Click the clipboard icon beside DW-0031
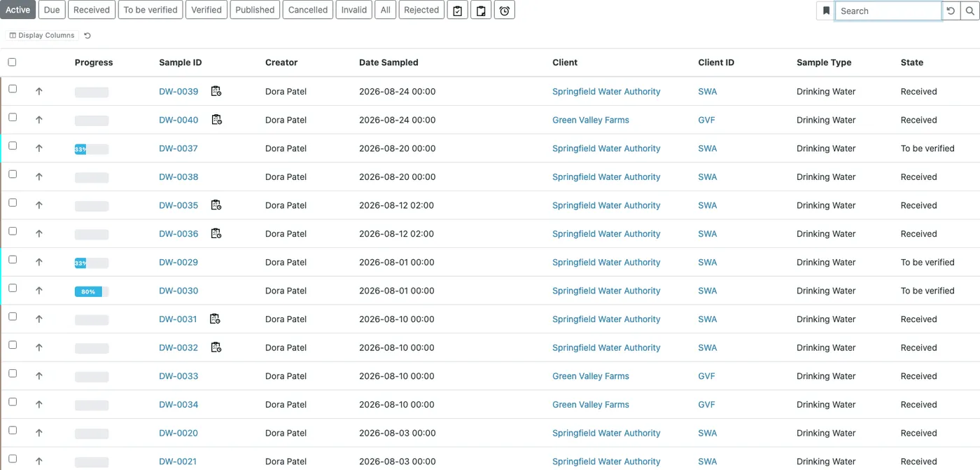The image size is (980, 470). pos(215,319)
